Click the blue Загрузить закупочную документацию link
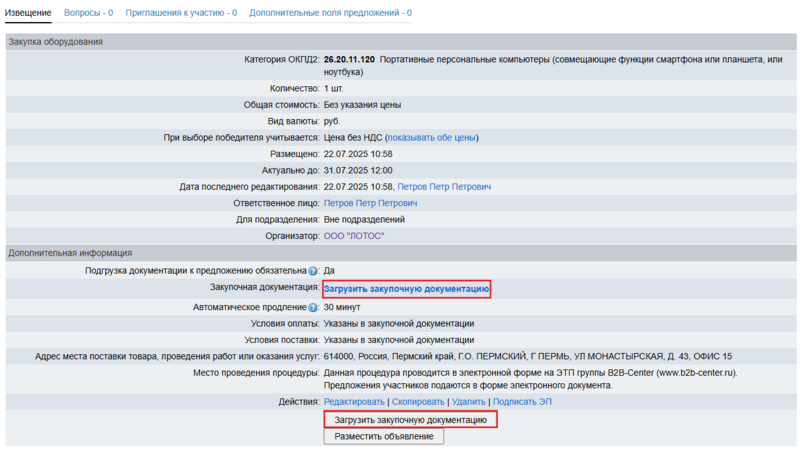The width and height of the screenshot is (800, 452). (407, 289)
